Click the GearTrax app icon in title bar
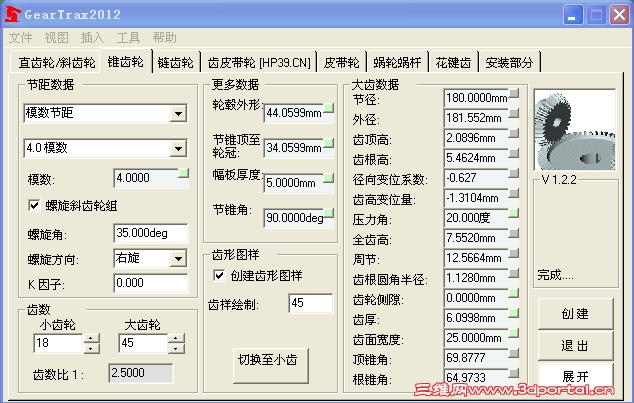Screen dimensions: 634x403 click(x=13, y=15)
